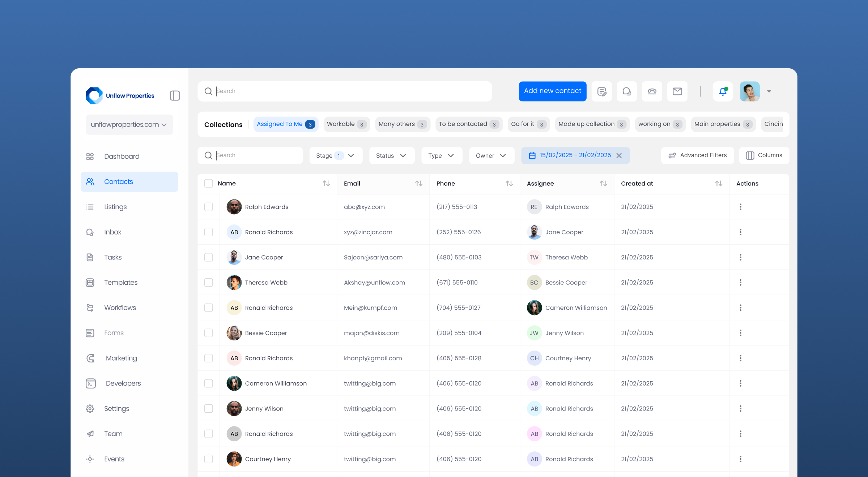868x477 pixels.
Task: Expand the profile menu arrow
Action: tap(769, 91)
